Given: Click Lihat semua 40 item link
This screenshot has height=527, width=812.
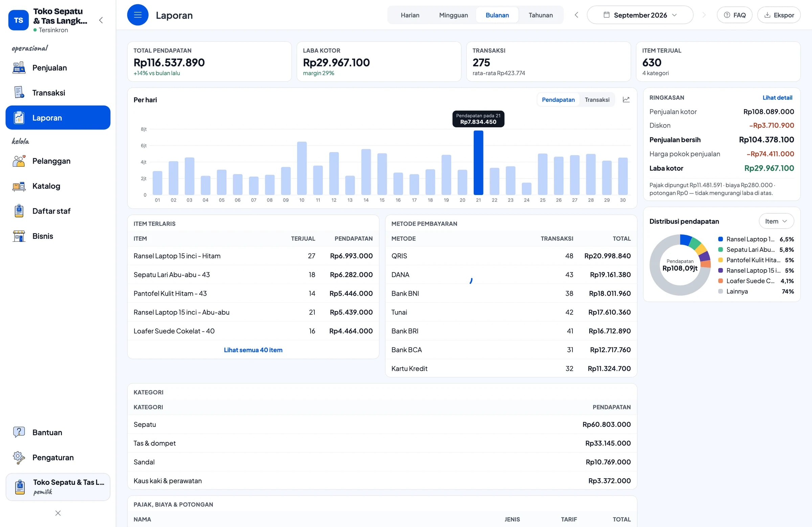Looking at the screenshot, I should point(253,350).
